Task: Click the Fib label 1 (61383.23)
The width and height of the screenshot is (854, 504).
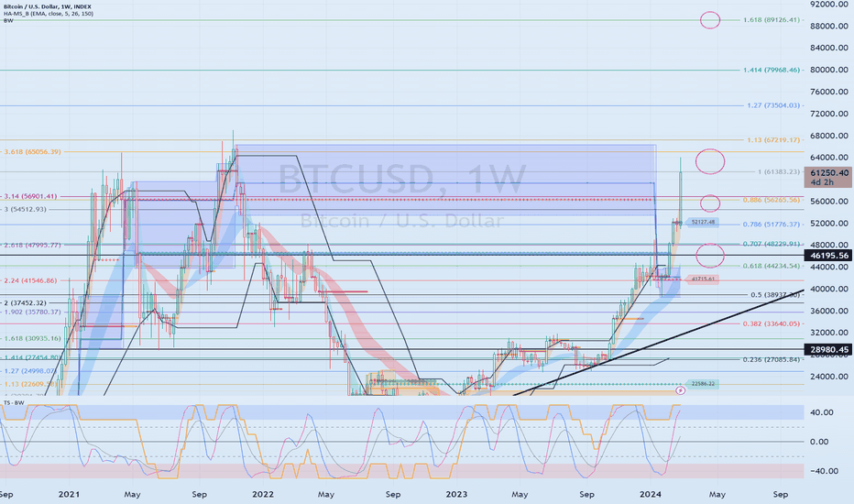Action: [x=779, y=171]
